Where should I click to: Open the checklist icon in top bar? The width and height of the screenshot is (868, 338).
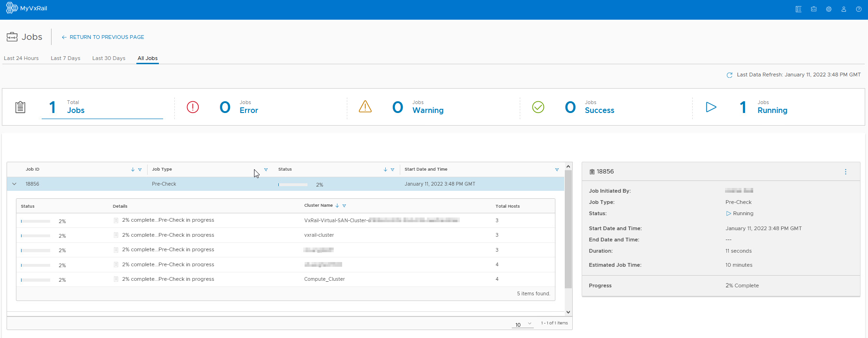(x=799, y=9)
